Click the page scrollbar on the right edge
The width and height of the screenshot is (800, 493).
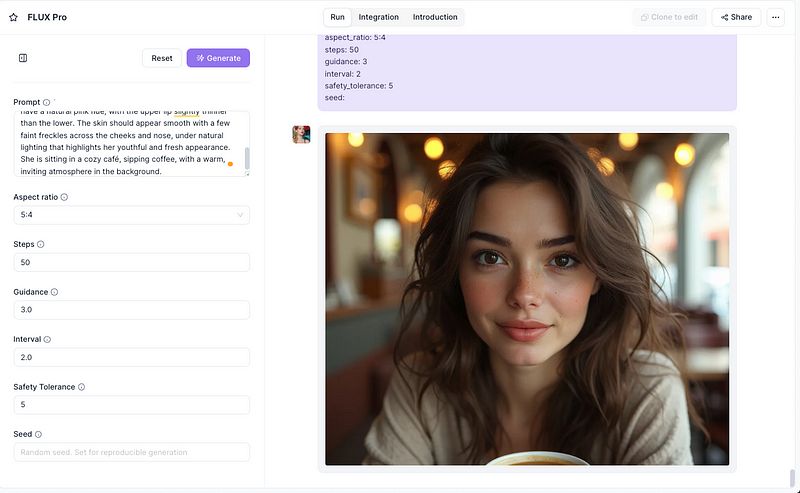point(792,479)
